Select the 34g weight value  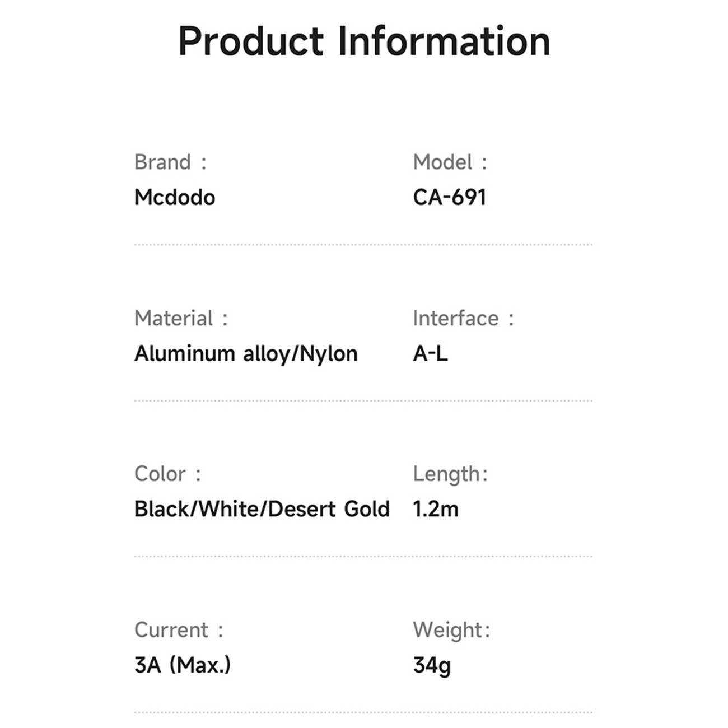[432, 665]
